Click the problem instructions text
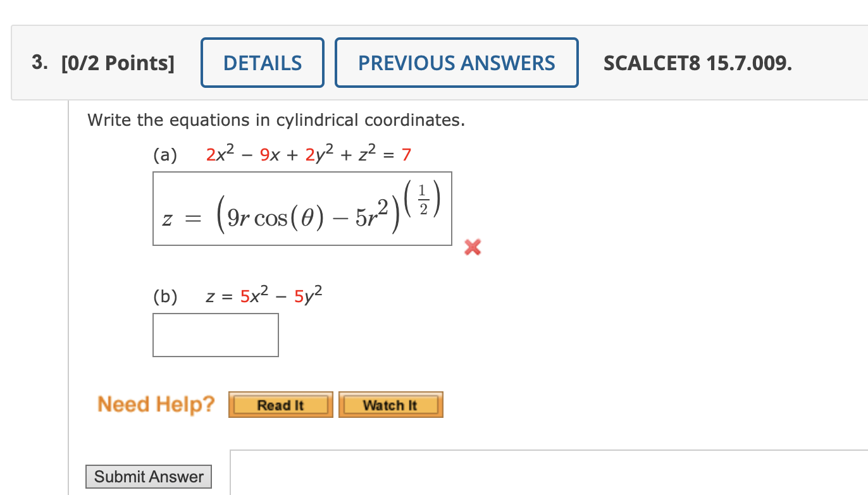Image resolution: width=868 pixels, height=495 pixels. click(276, 119)
